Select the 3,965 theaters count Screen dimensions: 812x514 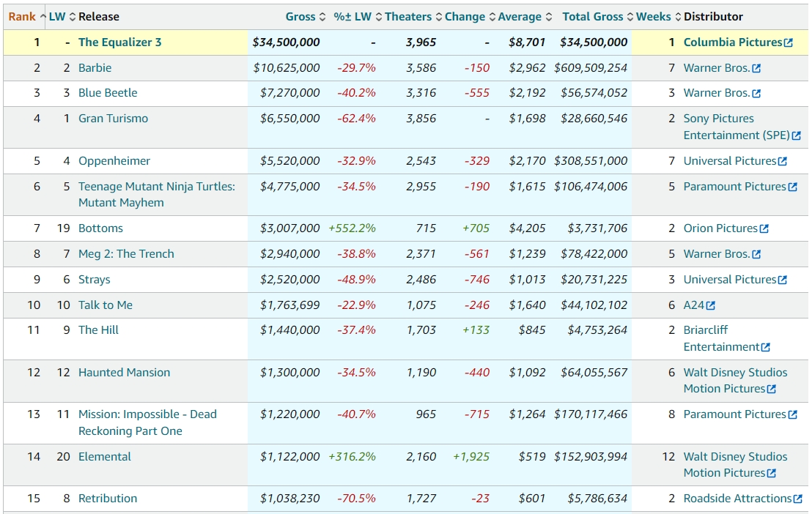point(421,42)
